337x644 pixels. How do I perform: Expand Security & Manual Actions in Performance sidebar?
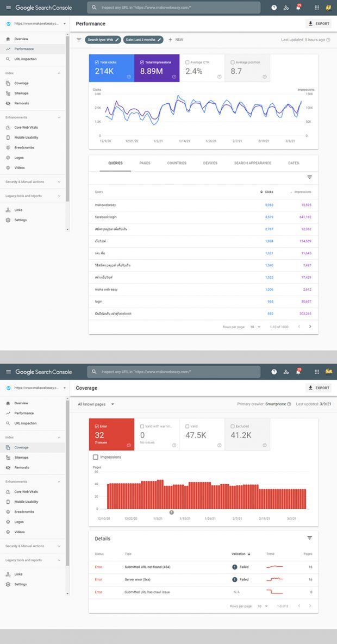59,182
